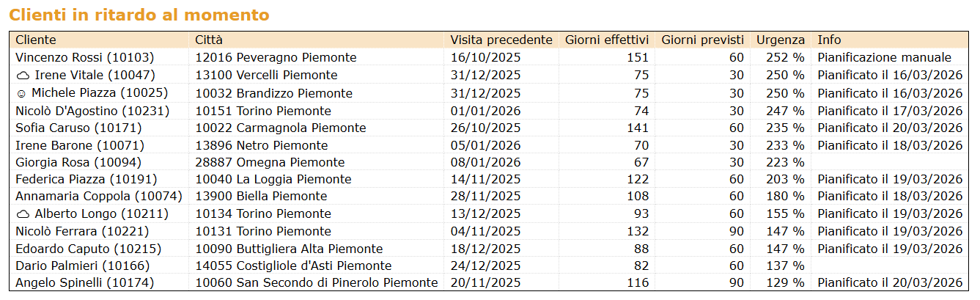Click the cloud icon beside Alberto Longo
The height and width of the screenshot is (300, 980).
23,214
